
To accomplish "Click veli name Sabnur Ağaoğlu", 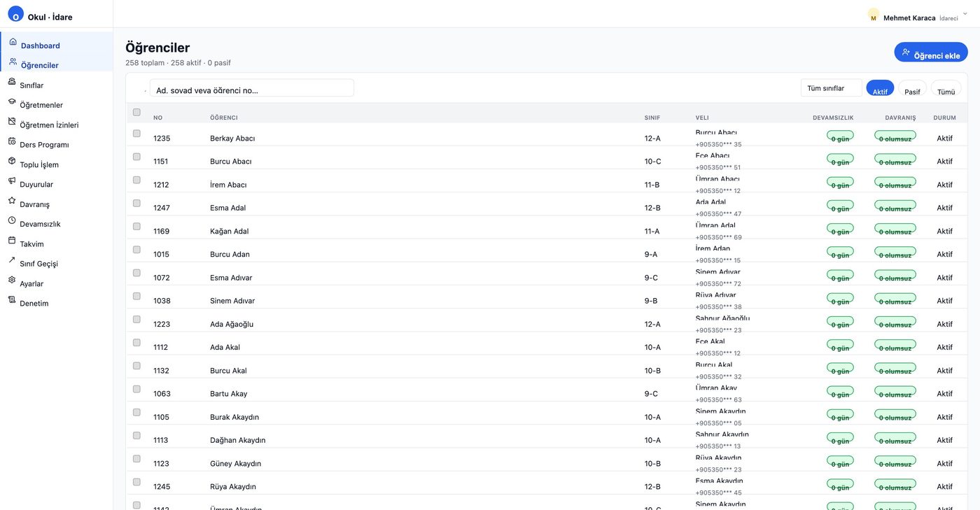I will point(722,318).
